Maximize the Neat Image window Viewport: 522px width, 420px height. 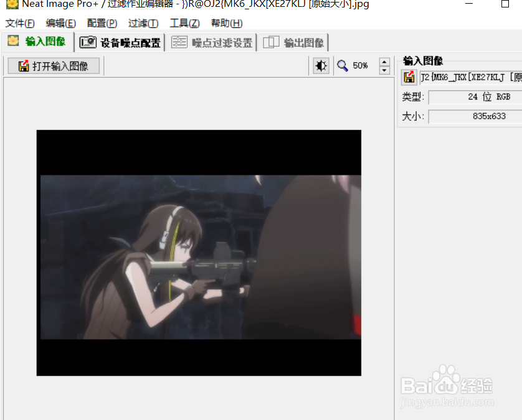click(x=505, y=4)
